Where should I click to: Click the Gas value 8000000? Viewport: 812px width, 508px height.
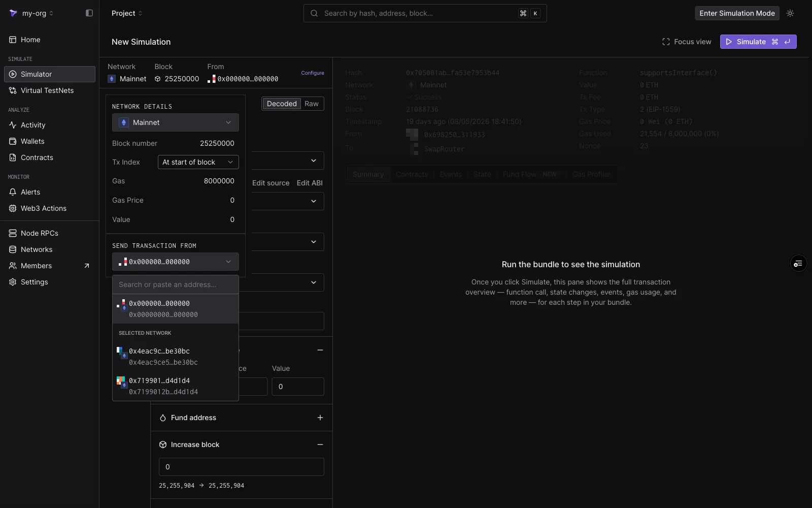(219, 181)
